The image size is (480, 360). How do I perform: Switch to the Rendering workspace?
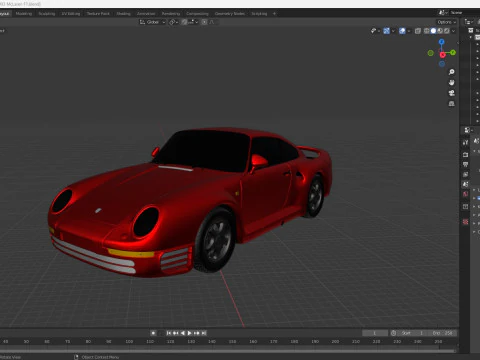point(171,14)
